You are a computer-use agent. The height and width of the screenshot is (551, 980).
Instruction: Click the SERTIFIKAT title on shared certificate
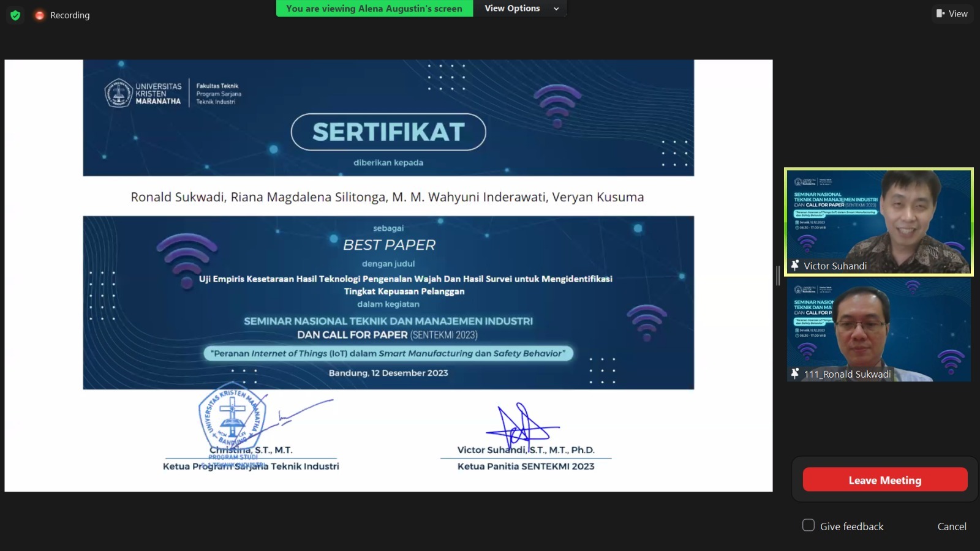point(388,132)
